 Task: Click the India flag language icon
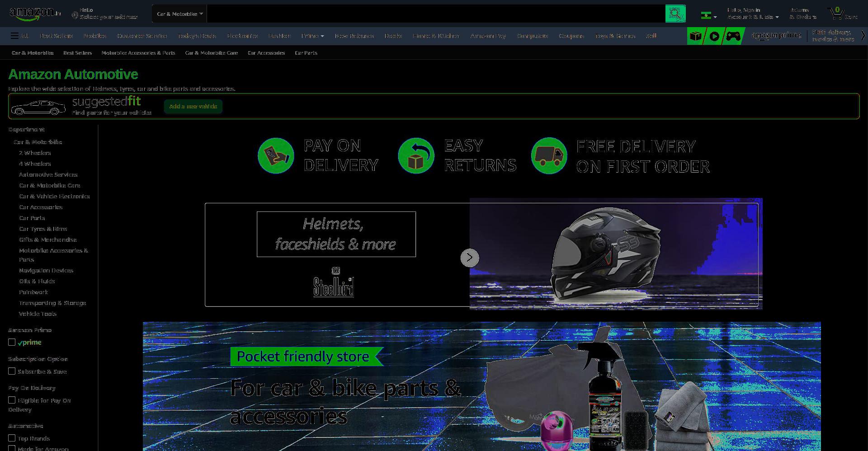[x=706, y=15]
